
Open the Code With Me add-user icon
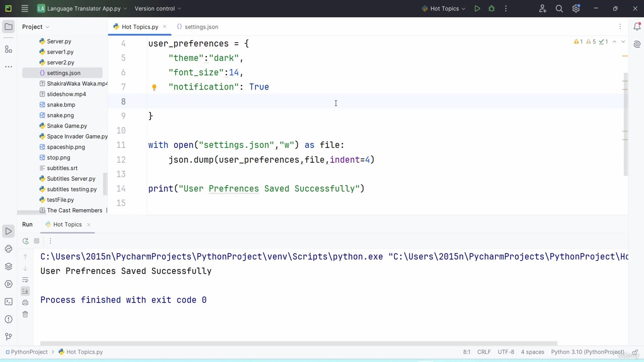point(542,9)
